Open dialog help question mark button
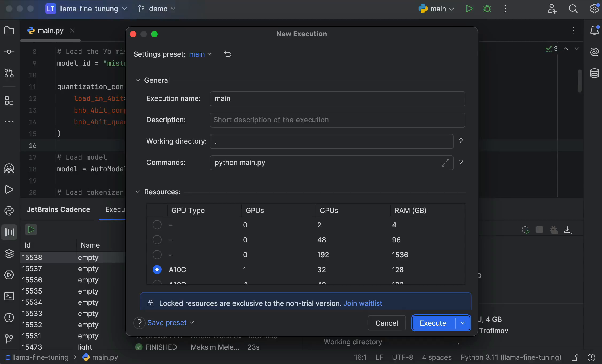602x364 pixels. (x=139, y=323)
